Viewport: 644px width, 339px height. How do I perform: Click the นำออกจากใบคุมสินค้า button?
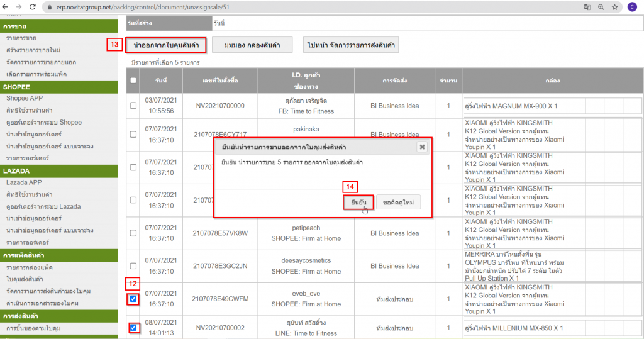click(166, 45)
